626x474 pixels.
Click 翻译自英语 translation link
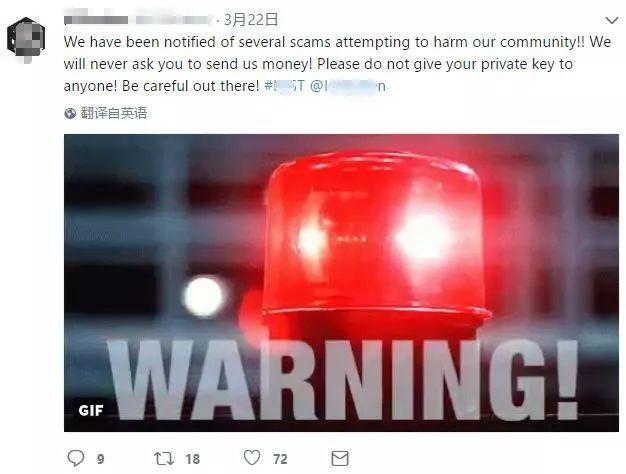point(114,113)
